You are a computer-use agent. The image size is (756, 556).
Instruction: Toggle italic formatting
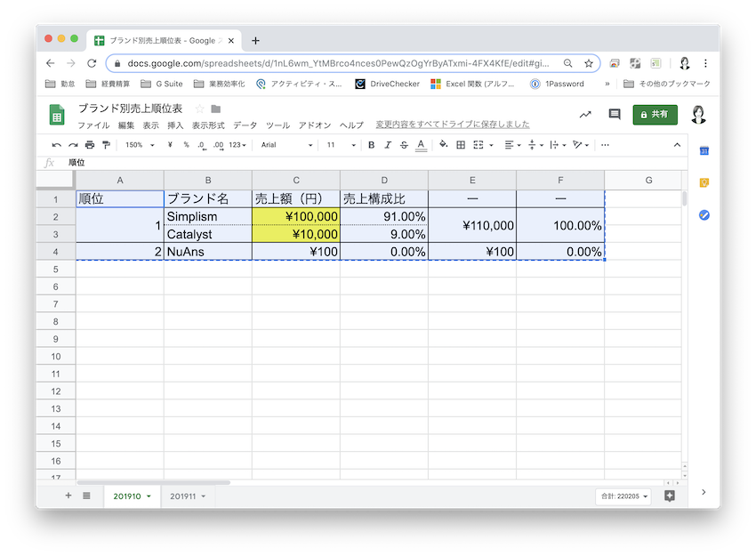click(388, 145)
